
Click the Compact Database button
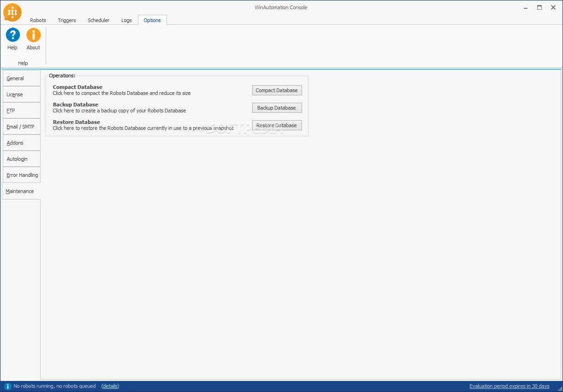point(277,90)
